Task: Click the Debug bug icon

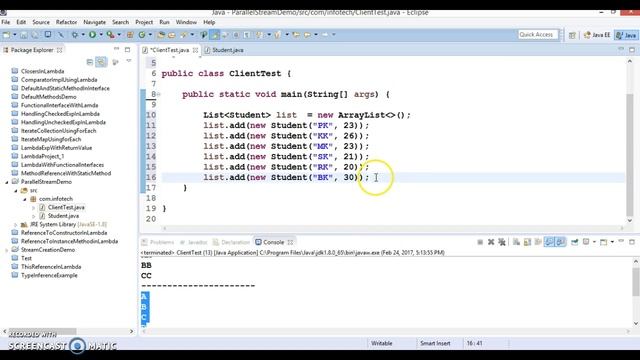Action: [x=75, y=35]
